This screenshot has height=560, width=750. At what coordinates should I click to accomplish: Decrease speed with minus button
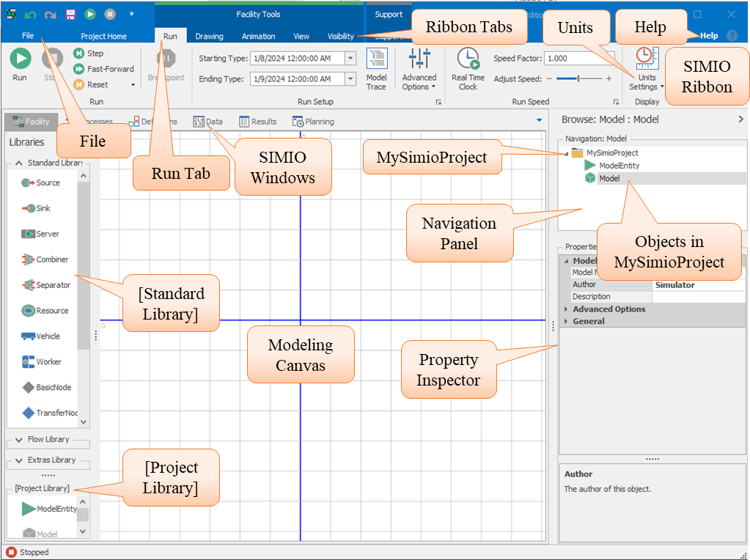click(x=549, y=78)
